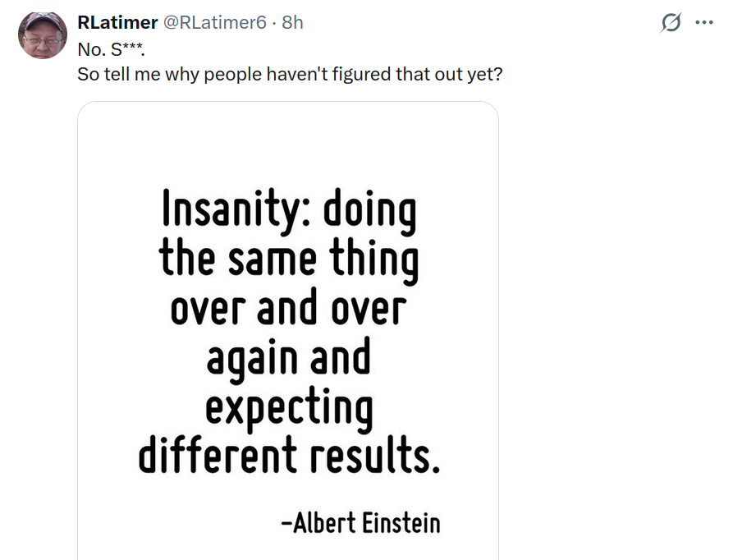Click the "over and over" line in image

(x=288, y=308)
